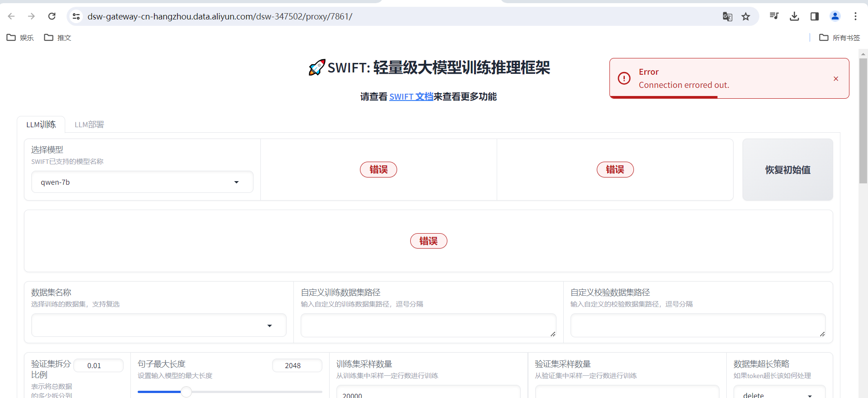Click the error exclamation icon
The height and width of the screenshot is (398, 868).
click(624, 78)
